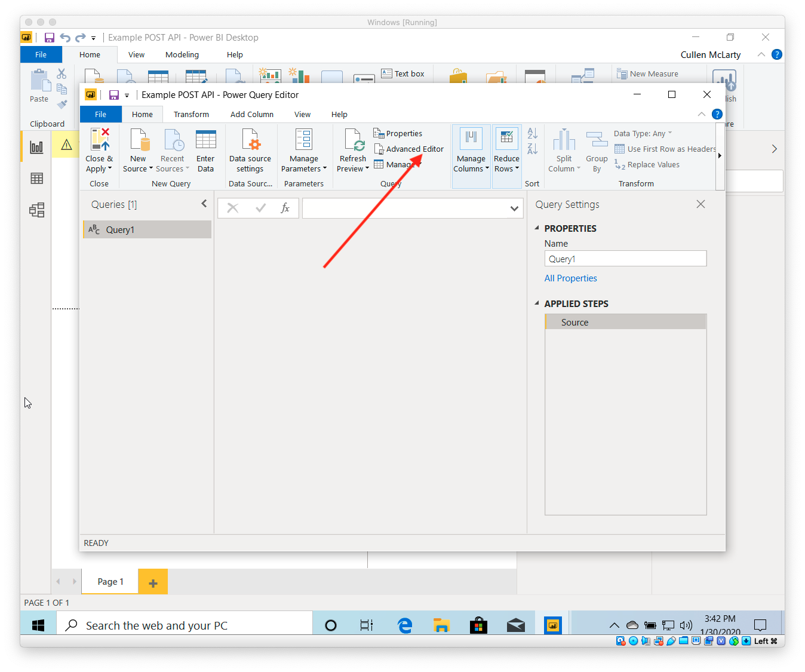805x672 pixels.
Task: Open the Advanced Editor
Action: (x=409, y=149)
